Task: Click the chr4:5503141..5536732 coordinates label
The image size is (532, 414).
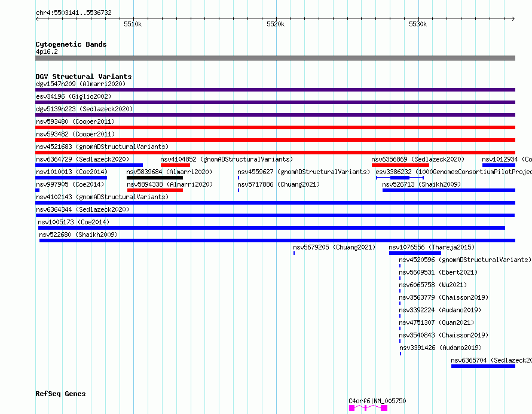Action: pos(74,13)
